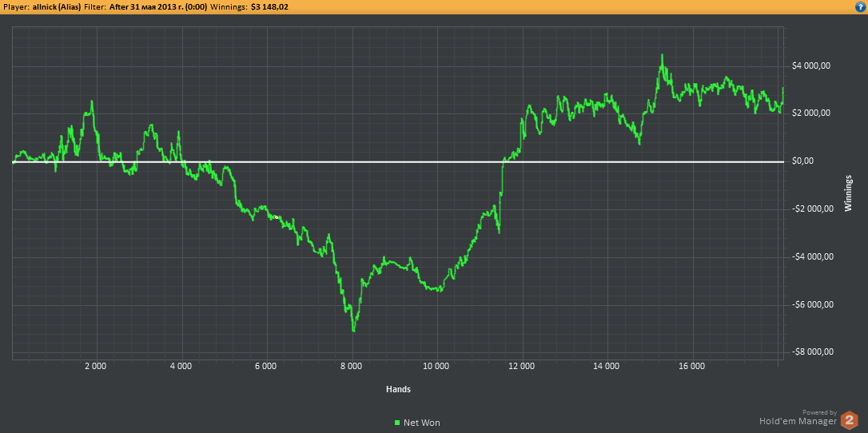Click the Winnings total $3 148,02 in header
This screenshot has height=433, width=868.
(270, 6)
